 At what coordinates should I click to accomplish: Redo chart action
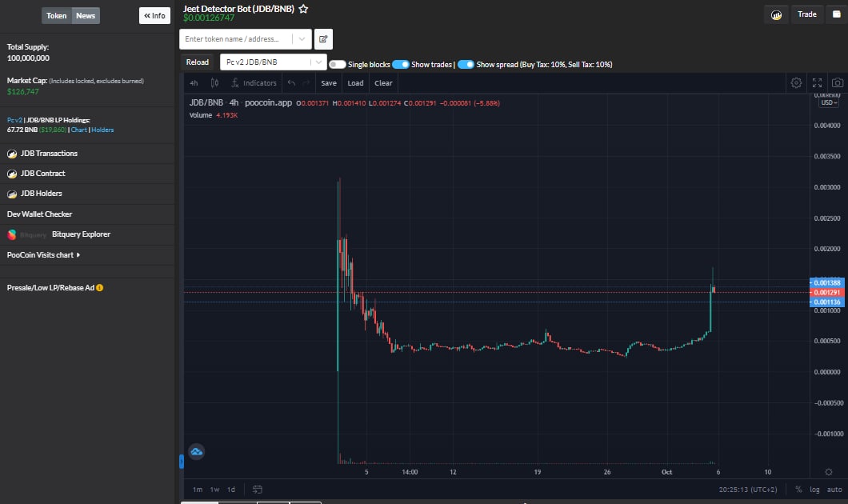(x=306, y=82)
